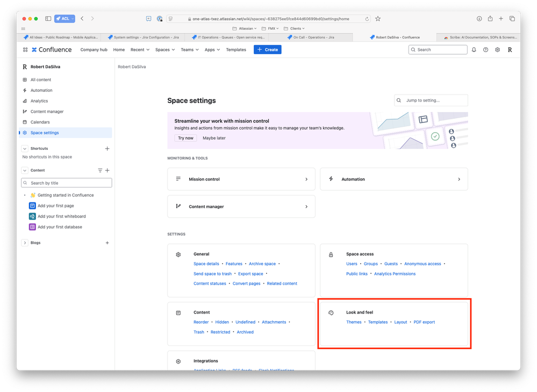Screen dimensions: 537x392
Task: Switch to the On Call - Operations tab
Action: pyautogui.click(x=311, y=37)
